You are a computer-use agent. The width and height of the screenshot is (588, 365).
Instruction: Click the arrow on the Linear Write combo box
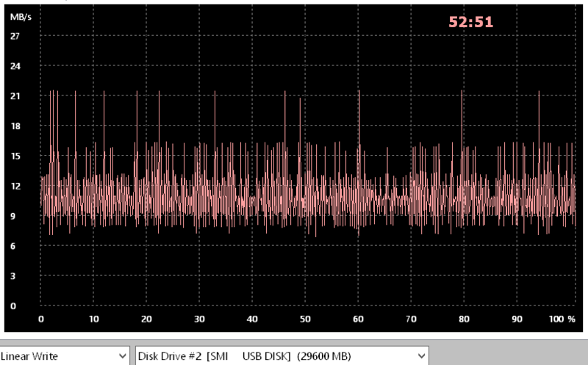click(122, 356)
